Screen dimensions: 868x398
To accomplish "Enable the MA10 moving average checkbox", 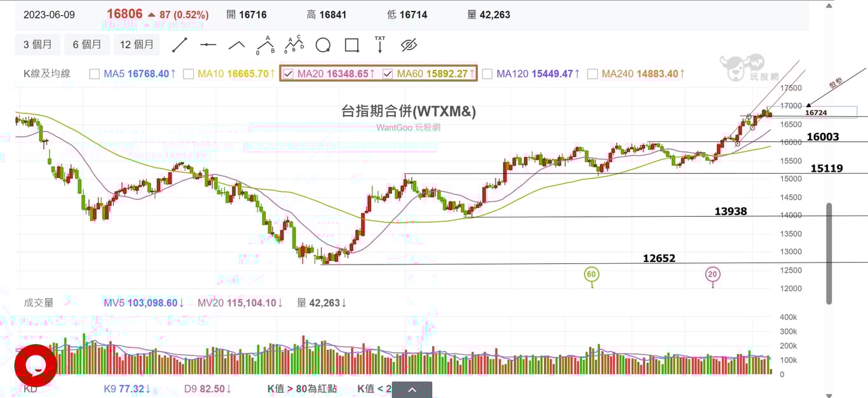I will tap(188, 74).
